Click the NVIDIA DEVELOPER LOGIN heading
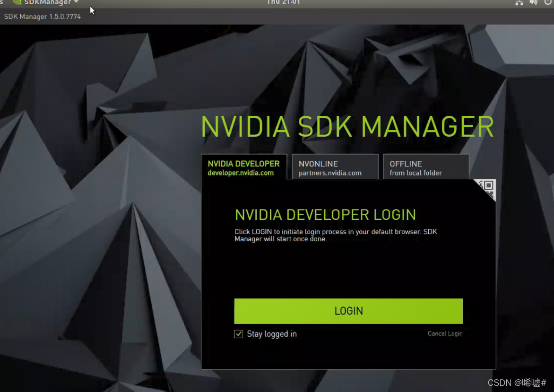Screen dimensions: 554x392 click(325, 215)
